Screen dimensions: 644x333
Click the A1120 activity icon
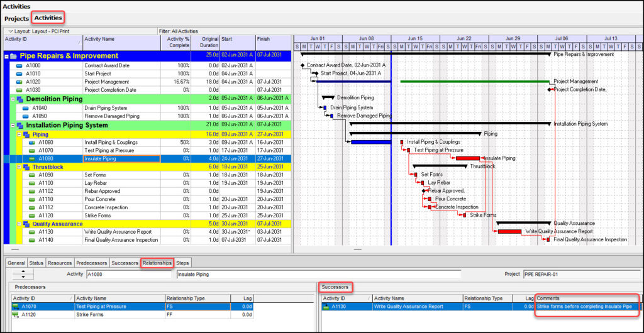pos(31,216)
